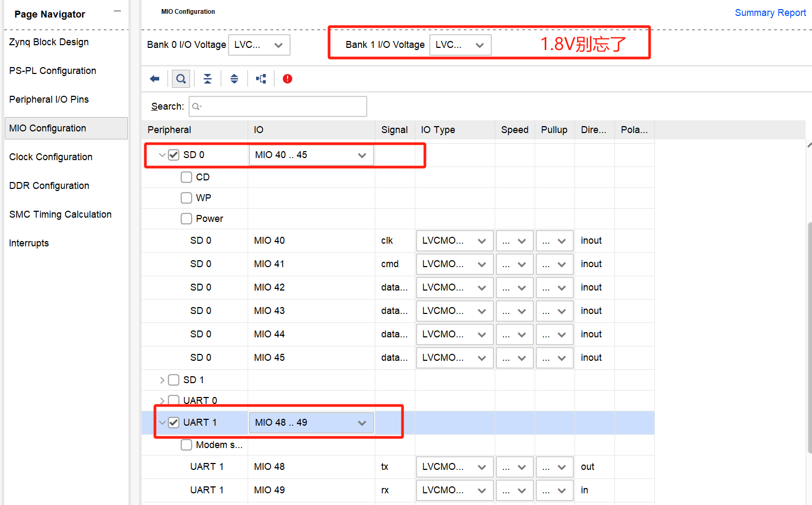
Task: Open the hierarchy view toolbar icon
Action: tap(260, 78)
